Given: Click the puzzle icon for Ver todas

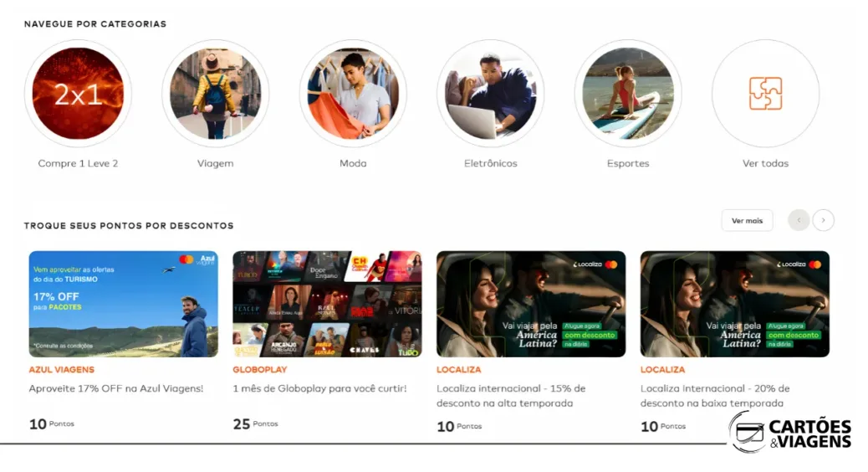Looking at the screenshot, I should [x=766, y=93].
